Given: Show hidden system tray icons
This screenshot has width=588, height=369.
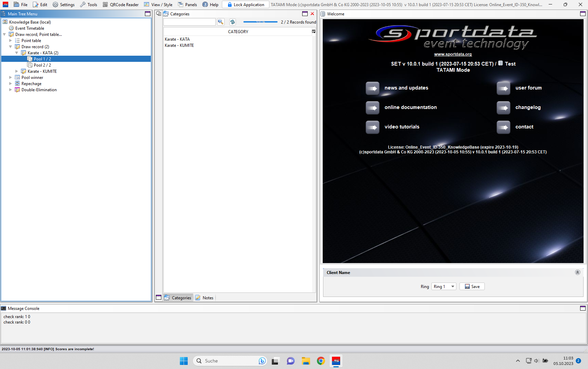Looking at the screenshot, I should point(518,361).
